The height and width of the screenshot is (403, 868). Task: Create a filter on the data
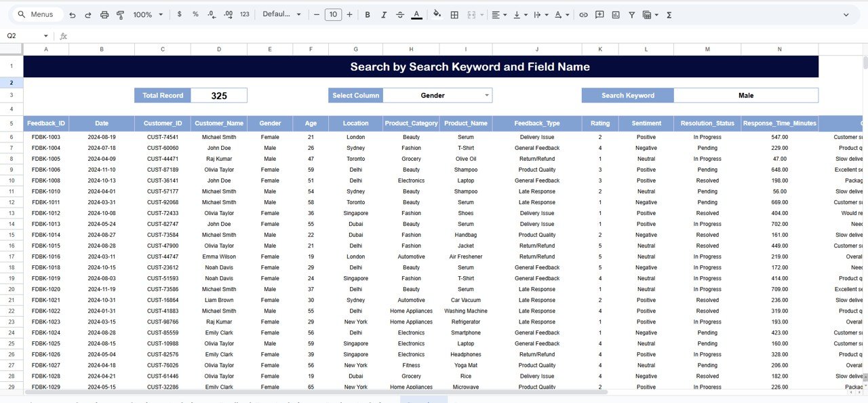coord(631,14)
